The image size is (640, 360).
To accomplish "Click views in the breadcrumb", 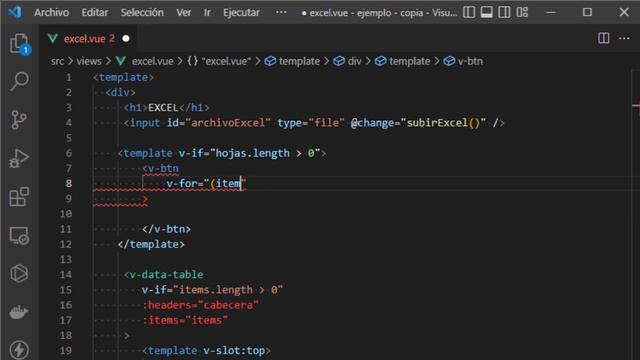I will (x=89, y=61).
